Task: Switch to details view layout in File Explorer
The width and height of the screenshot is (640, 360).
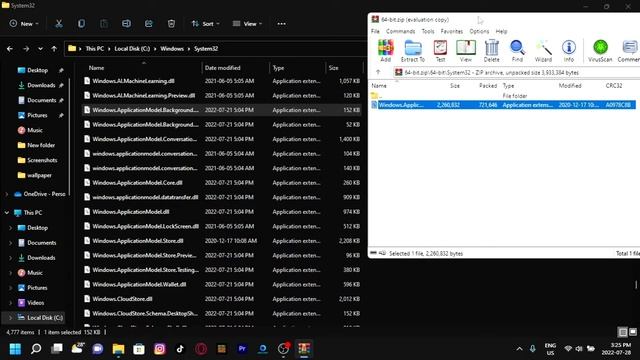Action: [622, 332]
